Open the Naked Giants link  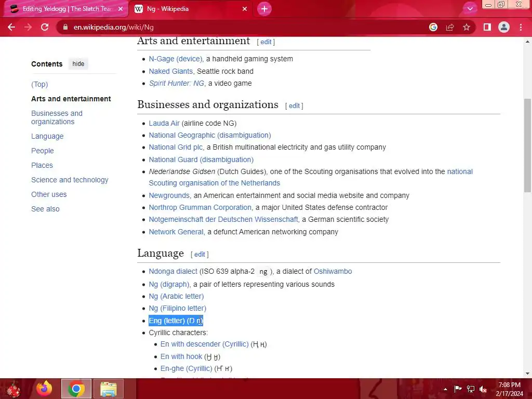tap(170, 71)
